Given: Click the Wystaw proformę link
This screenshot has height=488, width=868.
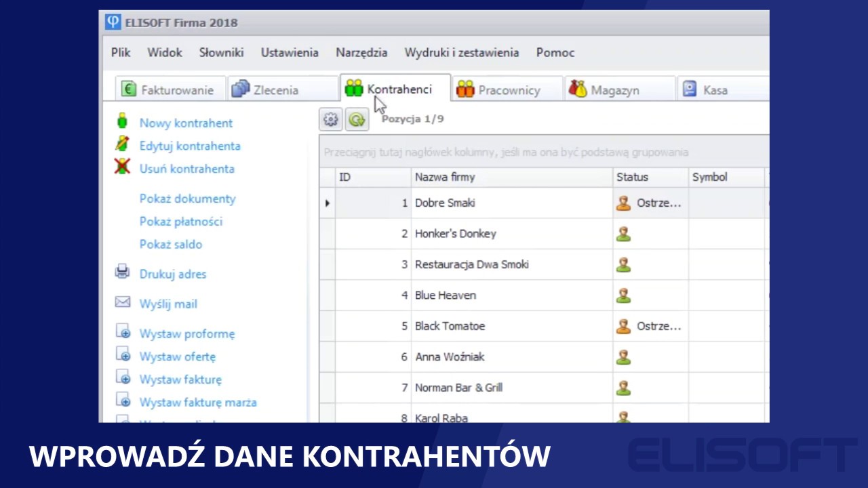Looking at the screenshot, I should [x=187, y=333].
